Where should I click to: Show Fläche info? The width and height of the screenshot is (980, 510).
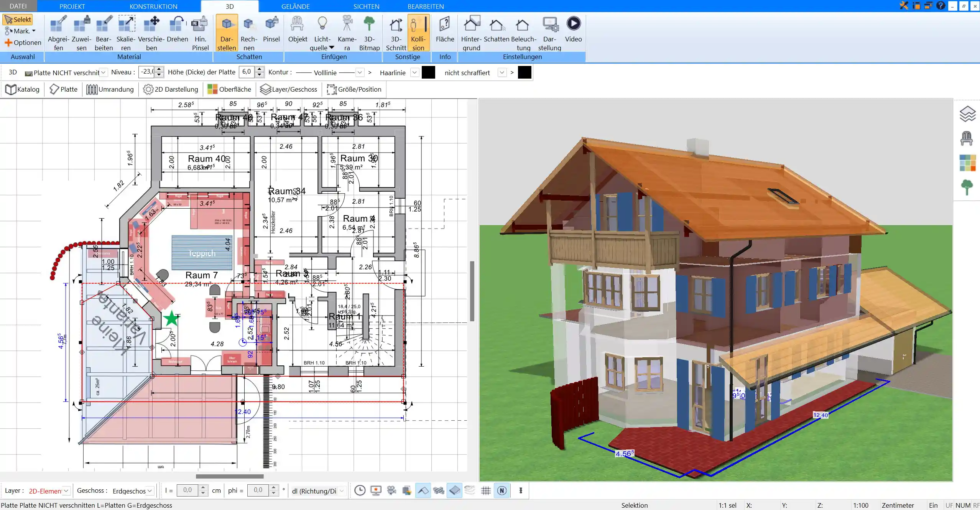tap(445, 30)
